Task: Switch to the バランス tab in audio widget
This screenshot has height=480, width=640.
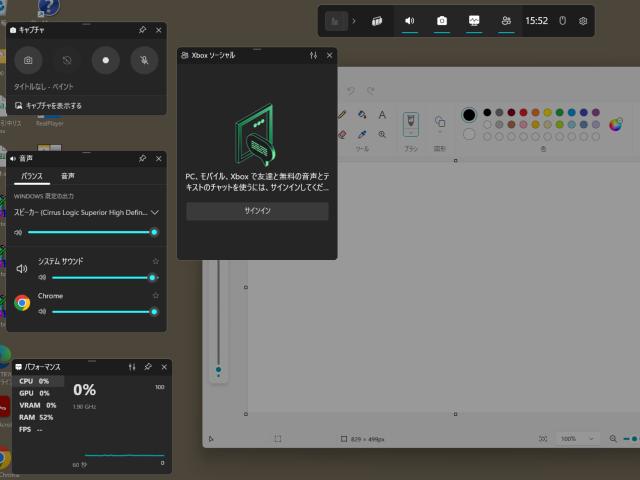Action: pos(32,176)
